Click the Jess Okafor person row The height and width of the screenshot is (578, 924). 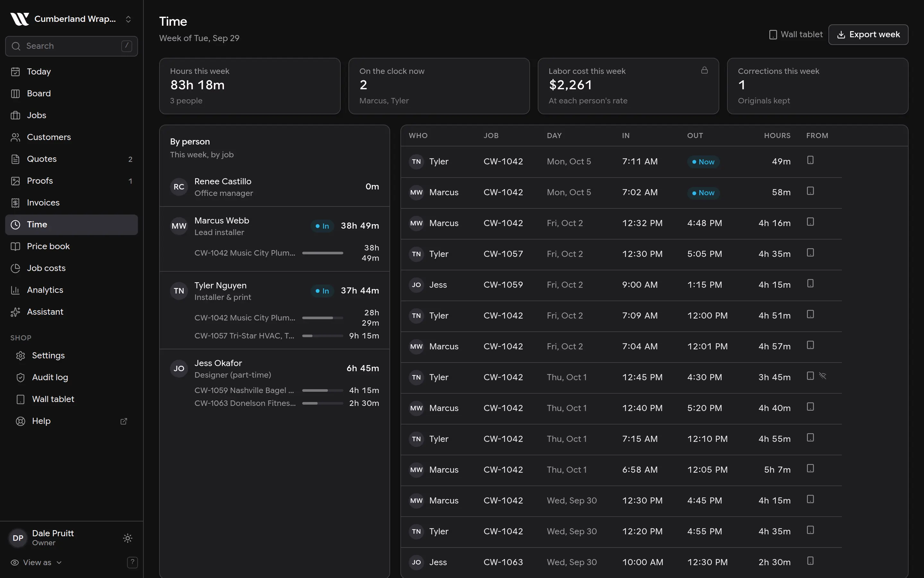(275, 369)
